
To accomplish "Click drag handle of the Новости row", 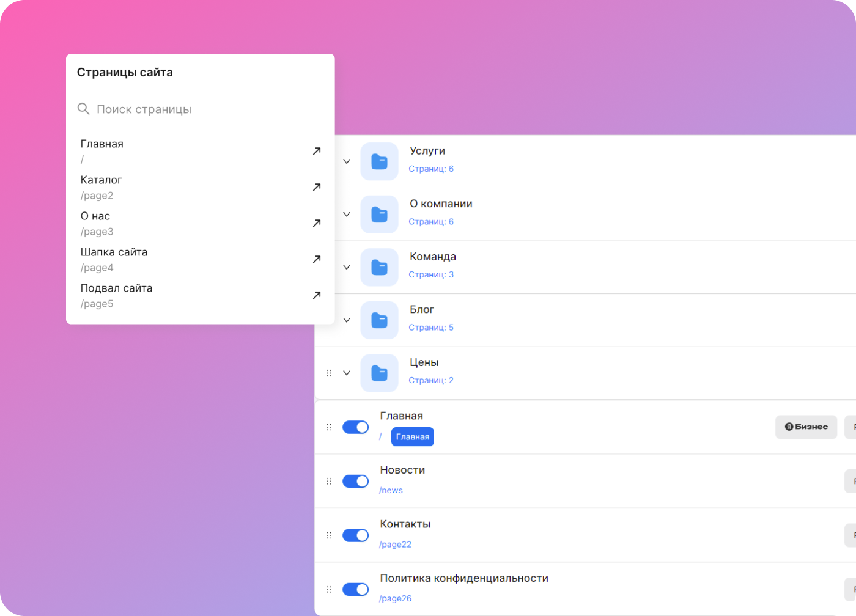I will [329, 482].
